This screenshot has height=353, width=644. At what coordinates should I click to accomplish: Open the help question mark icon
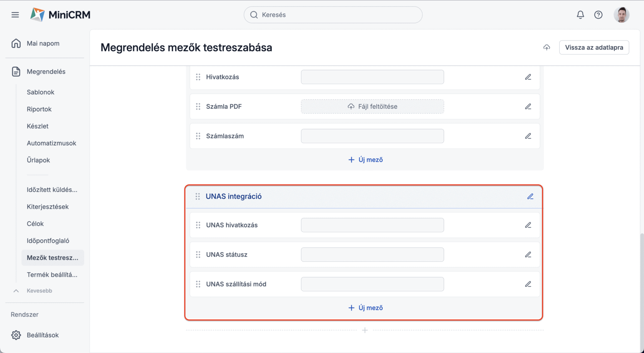click(x=598, y=15)
